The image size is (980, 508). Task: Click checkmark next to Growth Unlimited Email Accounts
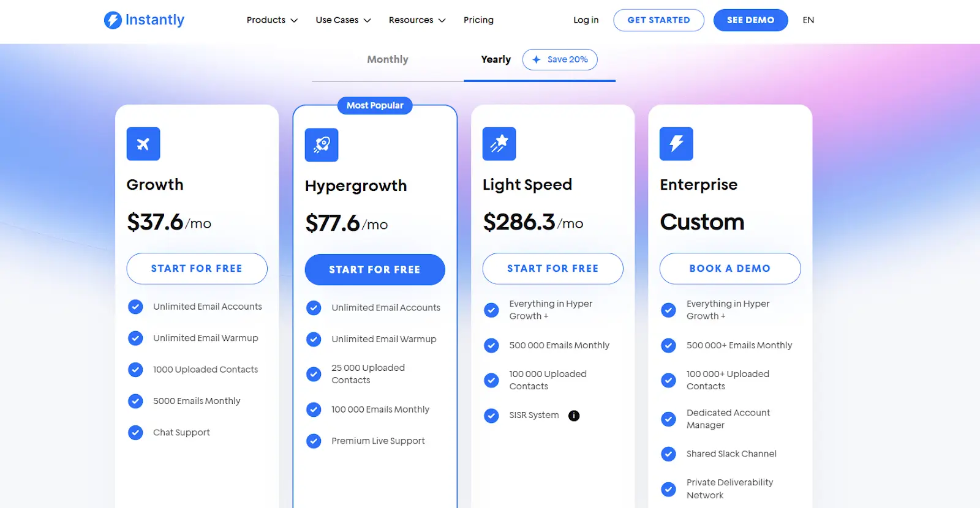click(x=135, y=307)
